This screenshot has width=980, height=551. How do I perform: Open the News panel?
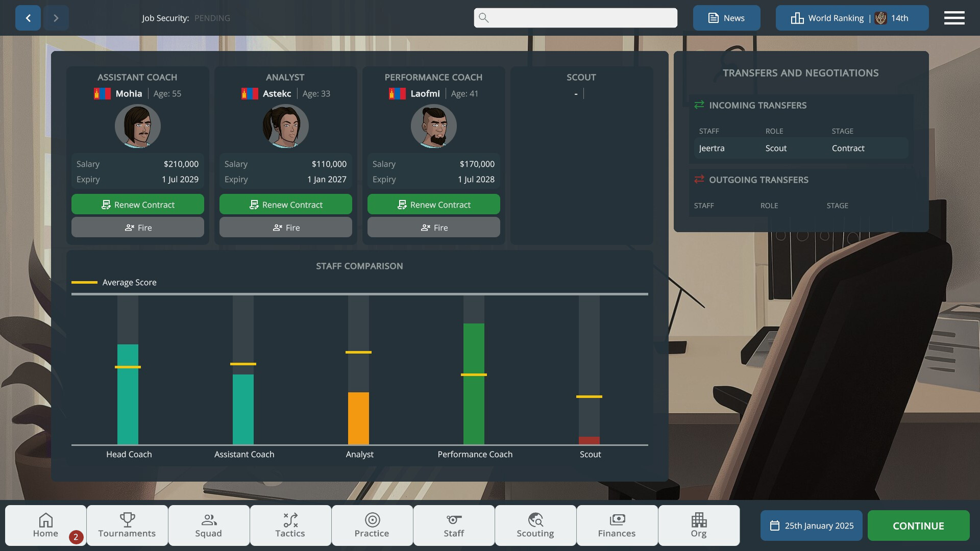(x=726, y=18)
